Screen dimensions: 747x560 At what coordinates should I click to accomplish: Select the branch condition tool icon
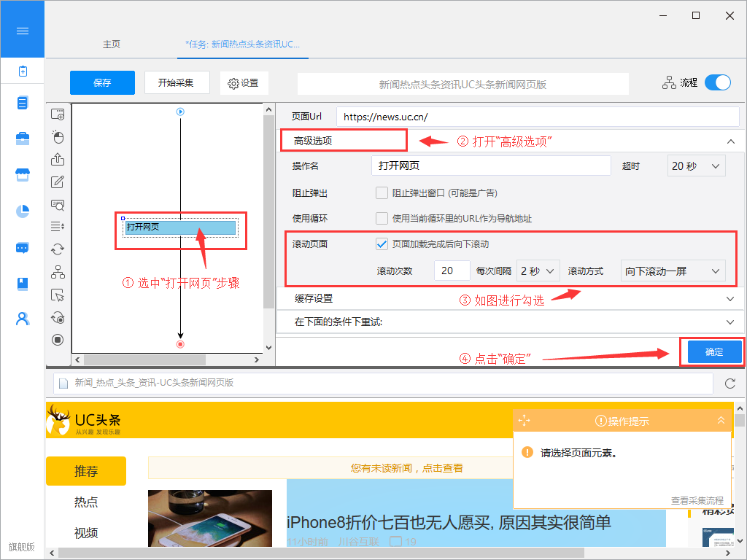[58, 272]
